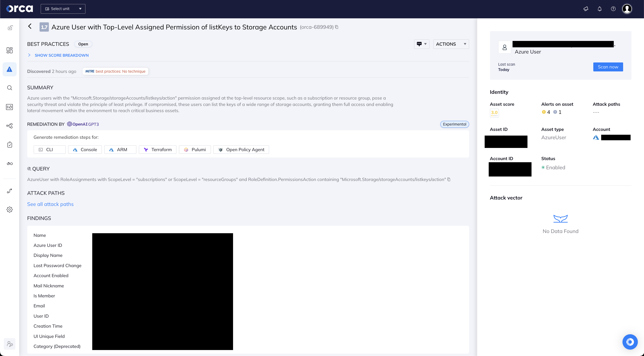Generate remediation steps for Terraform
This screenshot has height=356, width=644.
157,149
